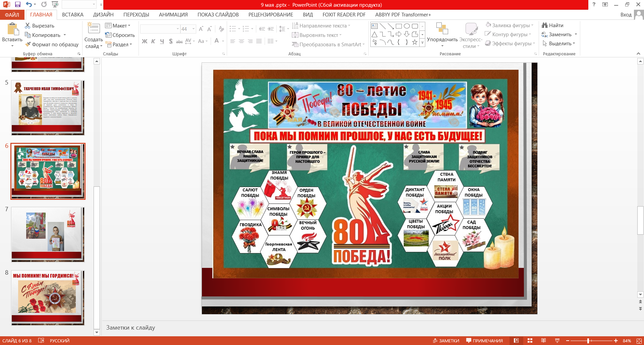Increase list indent level
The image size is (644, 345).
[x=271, y=29]
